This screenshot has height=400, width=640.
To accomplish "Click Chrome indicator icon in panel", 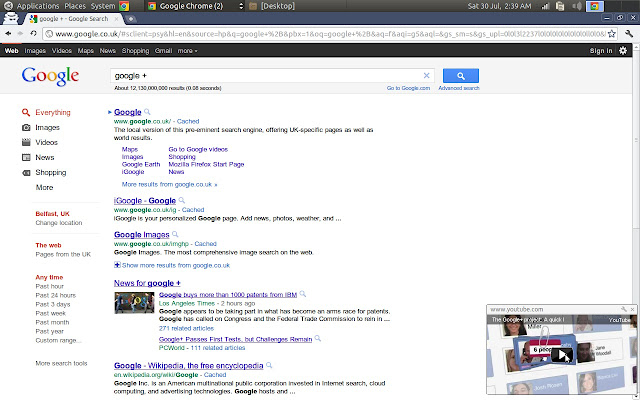I will (x=595, y=6).
